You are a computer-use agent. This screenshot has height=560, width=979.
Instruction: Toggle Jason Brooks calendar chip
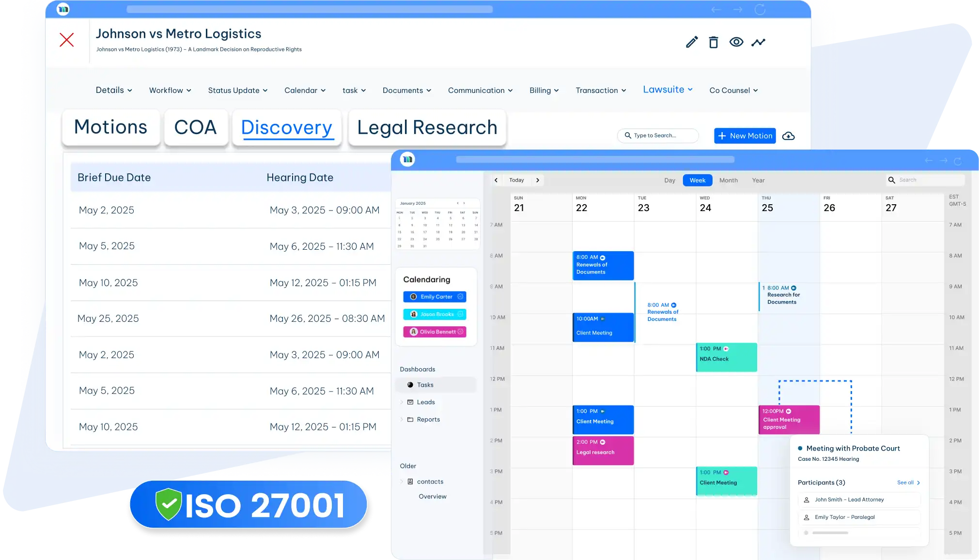pyautogui.click(x=435, y=314)
